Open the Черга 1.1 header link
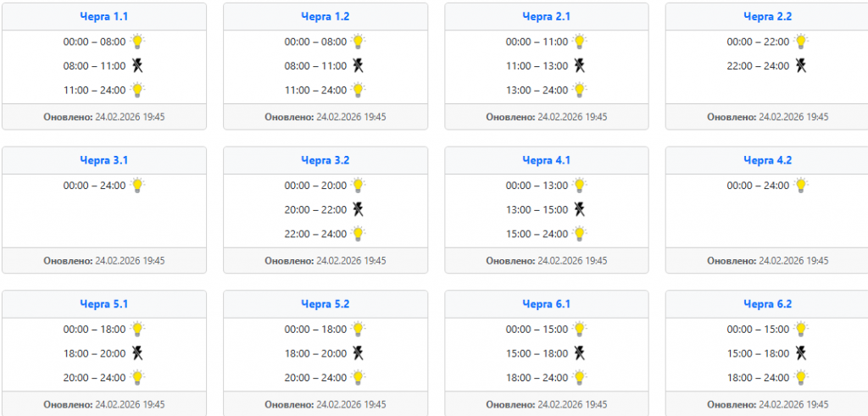868x416 pixels. 103,16
